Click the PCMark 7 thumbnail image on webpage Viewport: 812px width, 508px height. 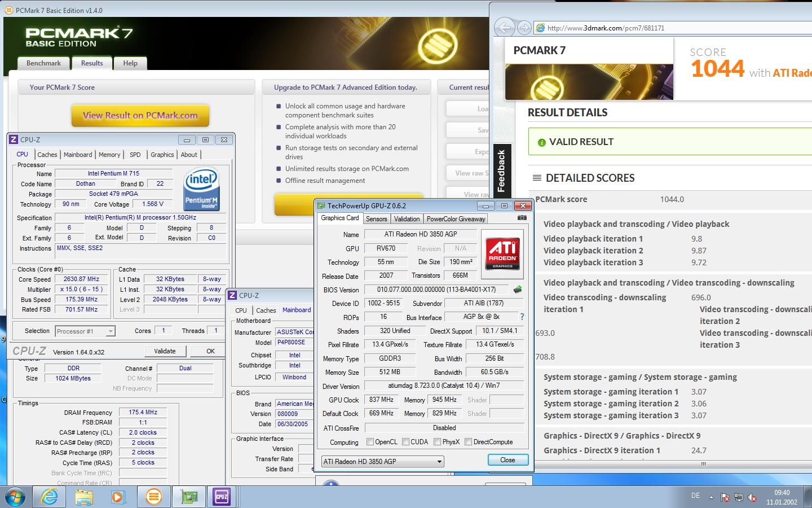pyautogui.click(x=589, y=82)
